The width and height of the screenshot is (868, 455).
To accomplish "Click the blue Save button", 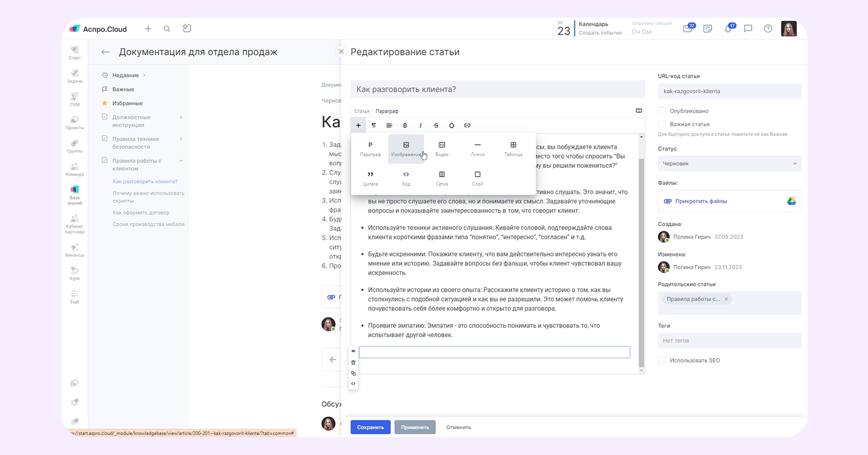I will [370, 428].
